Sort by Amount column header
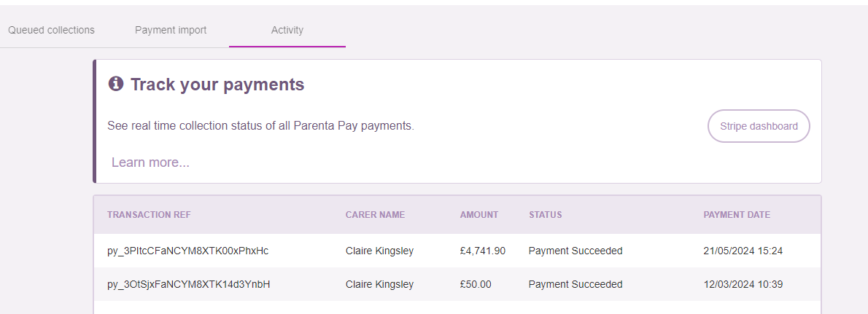868x314 pixels. click(x=478, y=214)
